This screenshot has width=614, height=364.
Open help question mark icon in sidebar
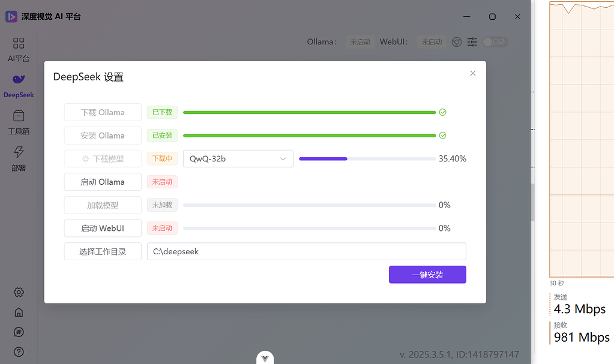(19, 352)
